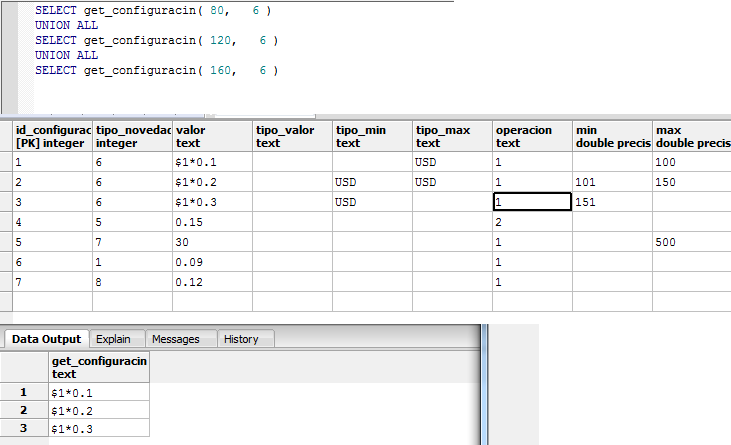The width and height of the screenshot is (731, 445).
Task: Click the max cell showing 150
Action: (691, 182)
